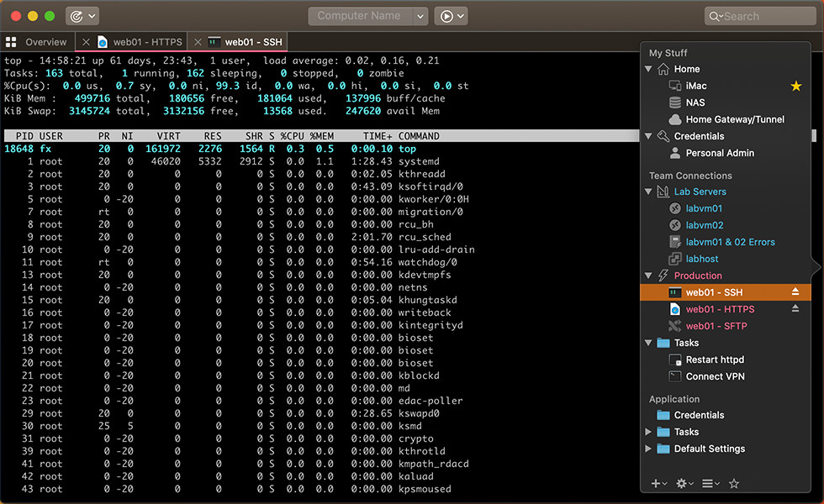Click the labhost icon
The height and width of the screenshot is (504, 824).
point(674,259)
